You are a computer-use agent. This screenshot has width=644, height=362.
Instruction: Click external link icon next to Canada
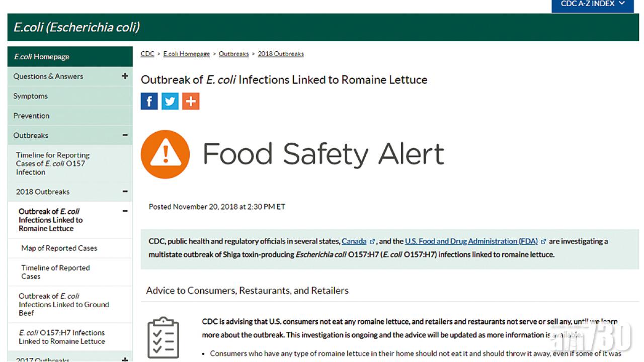click(372, 242)
